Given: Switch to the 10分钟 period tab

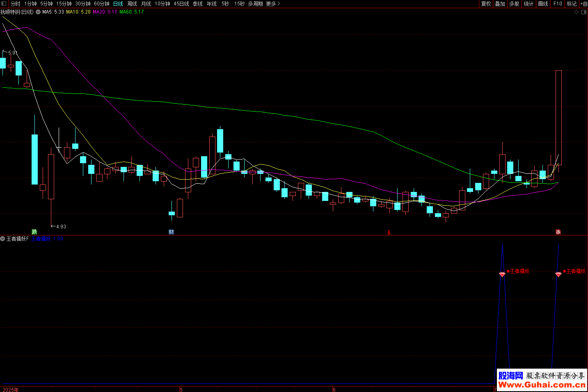Looking at the screenshot, I should click(162, 4).
